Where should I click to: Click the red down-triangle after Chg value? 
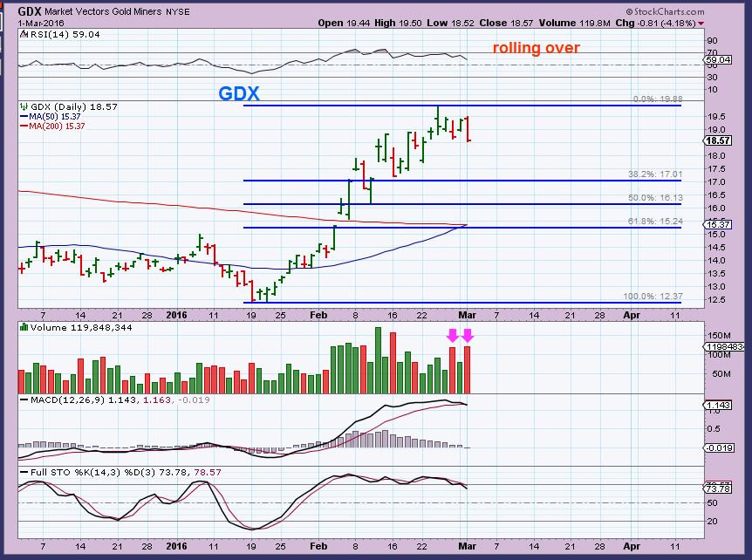[x=701, y=23]
